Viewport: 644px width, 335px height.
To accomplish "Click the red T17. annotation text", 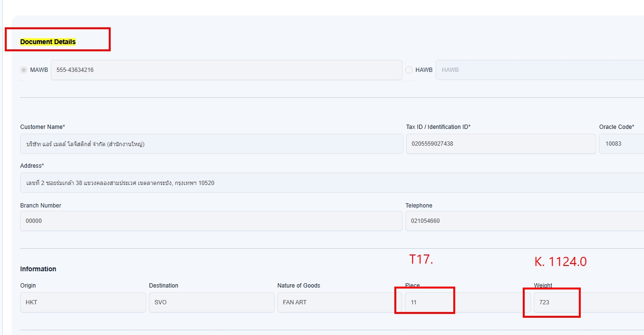I will (421, 260).
